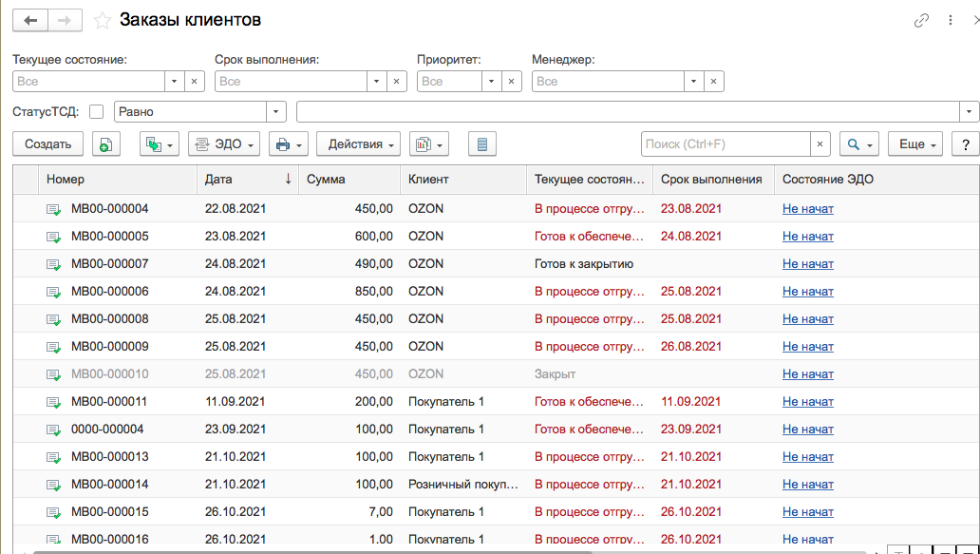Image resolution: width=980 pixels, height=554 pixels.
Task: Open the create-based-on documents dropdown
Action: (160, 143)
